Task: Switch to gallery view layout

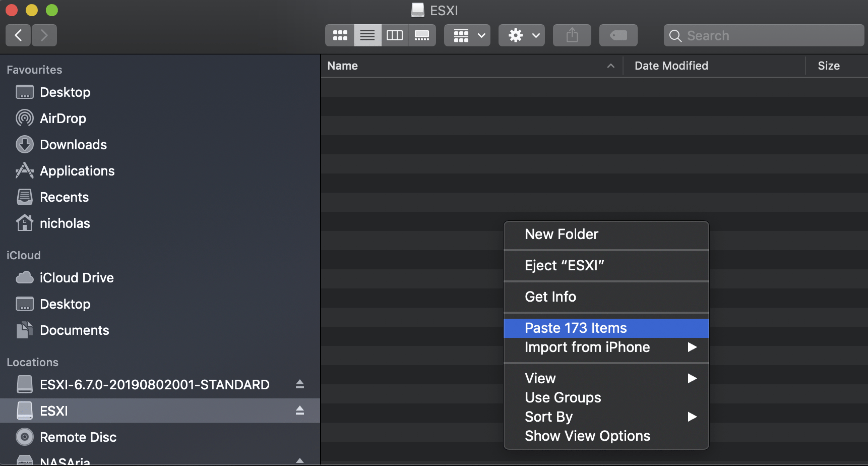Action: (422, 35)
